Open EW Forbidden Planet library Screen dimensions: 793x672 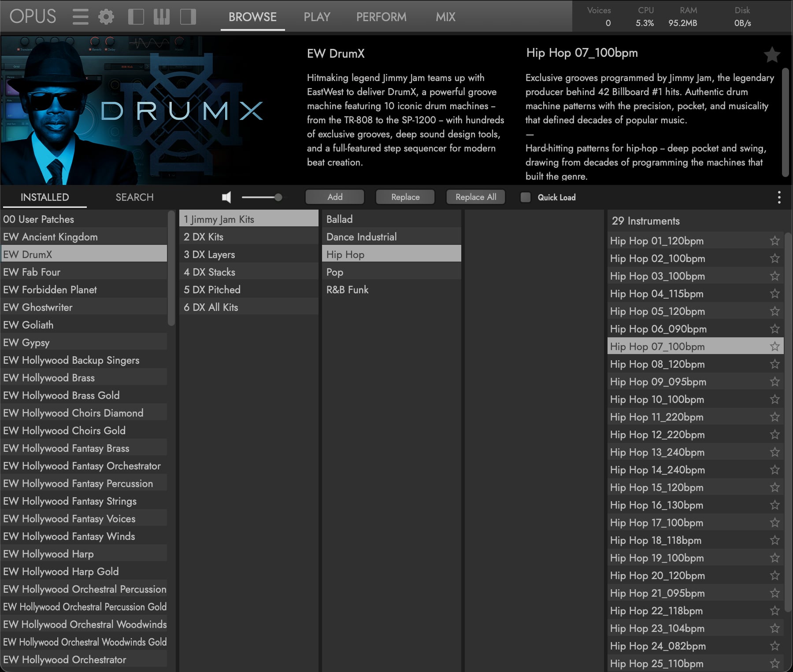[84, 290]
